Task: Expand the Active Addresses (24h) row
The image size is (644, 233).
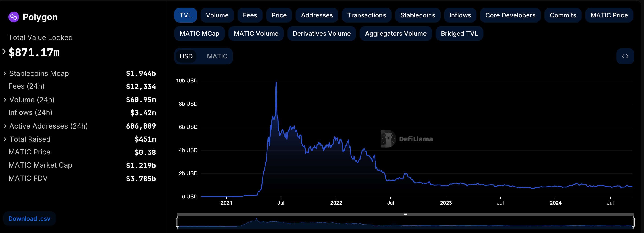Action: (x=5, y=126)
